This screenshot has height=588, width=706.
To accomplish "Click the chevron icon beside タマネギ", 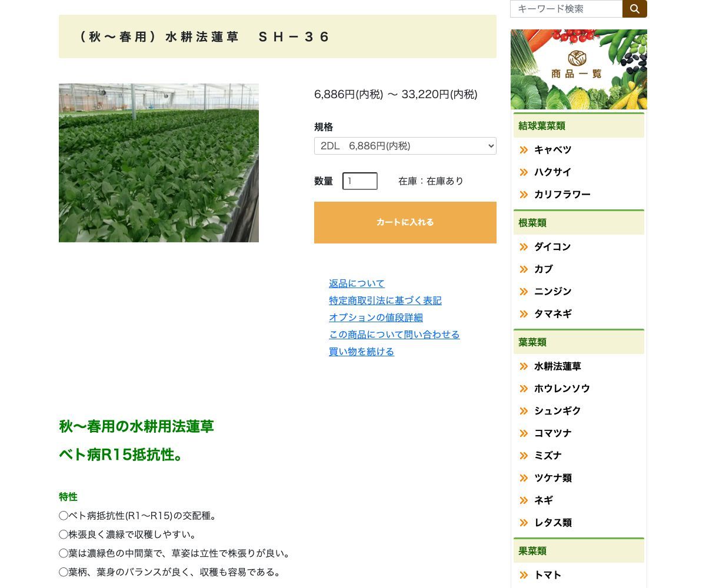I will point(523,314).
